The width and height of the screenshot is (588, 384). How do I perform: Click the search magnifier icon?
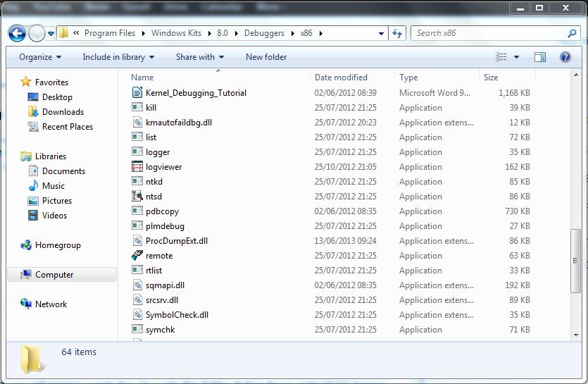coord(572,33)
